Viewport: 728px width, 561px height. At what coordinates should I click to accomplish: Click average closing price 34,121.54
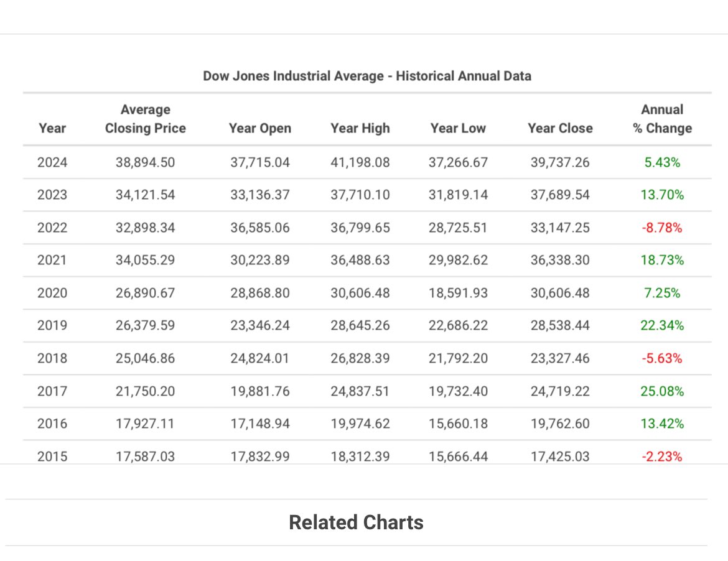pos(146,195)
